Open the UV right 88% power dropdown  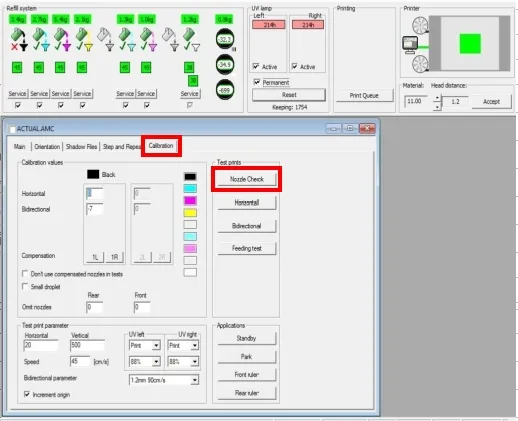point(183,361)
